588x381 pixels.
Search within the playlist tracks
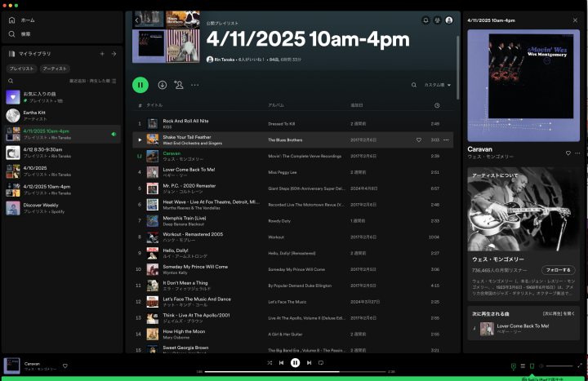[x=413, y=85]
